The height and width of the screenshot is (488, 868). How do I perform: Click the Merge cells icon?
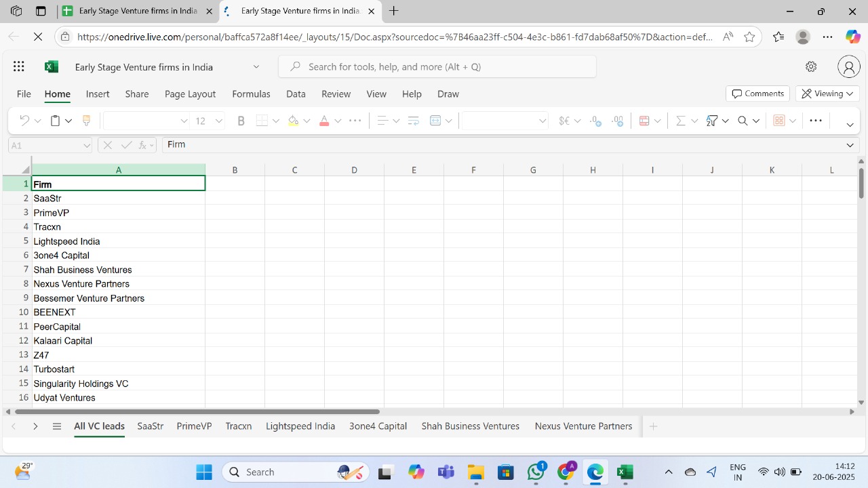[435, 121]
